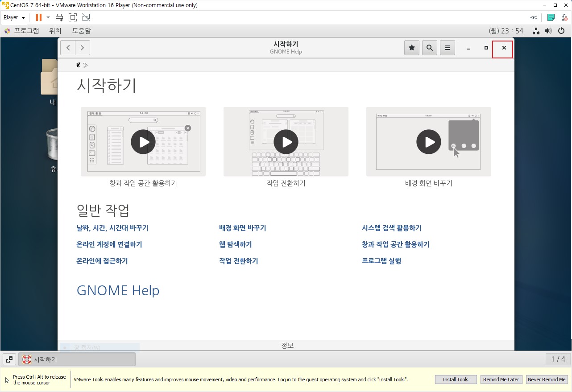Open power options dropdown arrow next to pause
Image resolution: width=572 pixels, height=392 pixels.
click(x=48, y=17)
